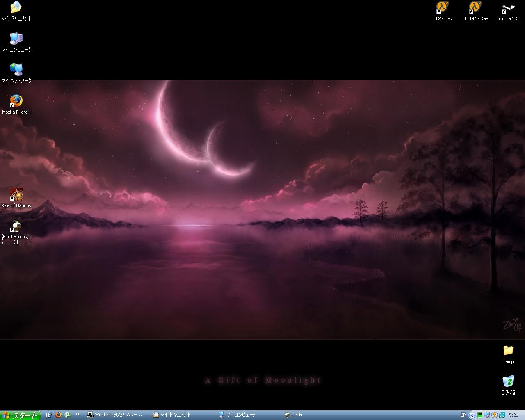Open the HL2DM - Dev shortcut

(x=475, y=8)
